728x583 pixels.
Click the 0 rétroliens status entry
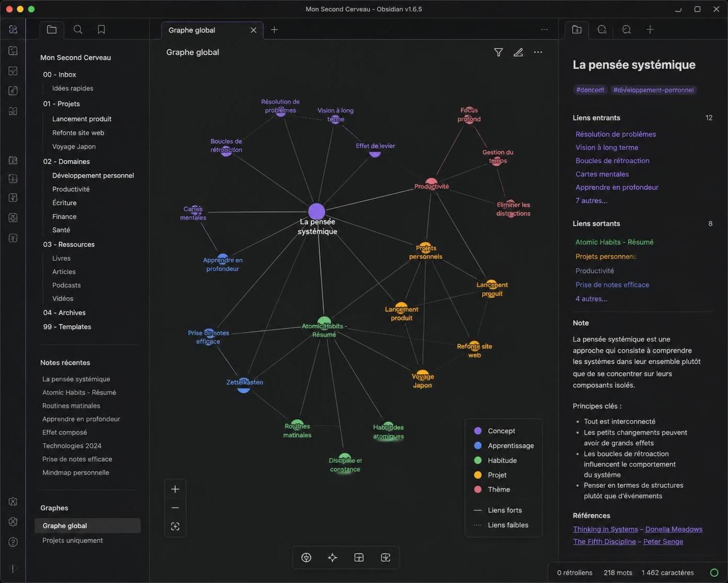coord(575,573)
